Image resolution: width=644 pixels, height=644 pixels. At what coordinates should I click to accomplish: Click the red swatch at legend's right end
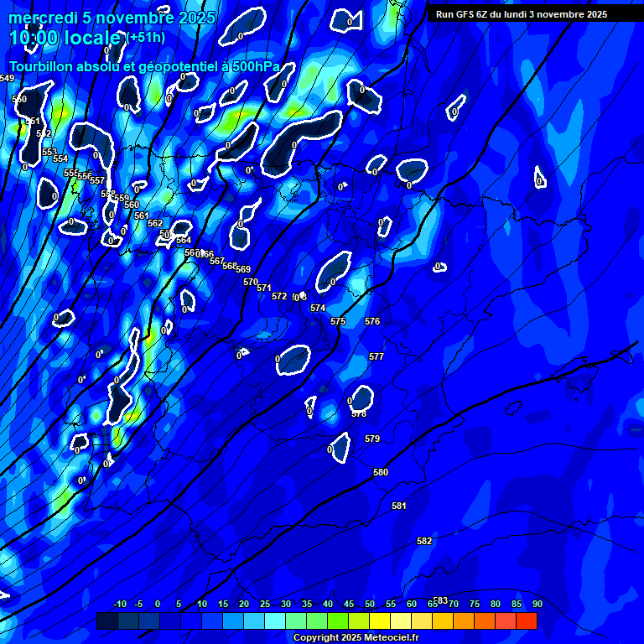[x=526, y=621]
